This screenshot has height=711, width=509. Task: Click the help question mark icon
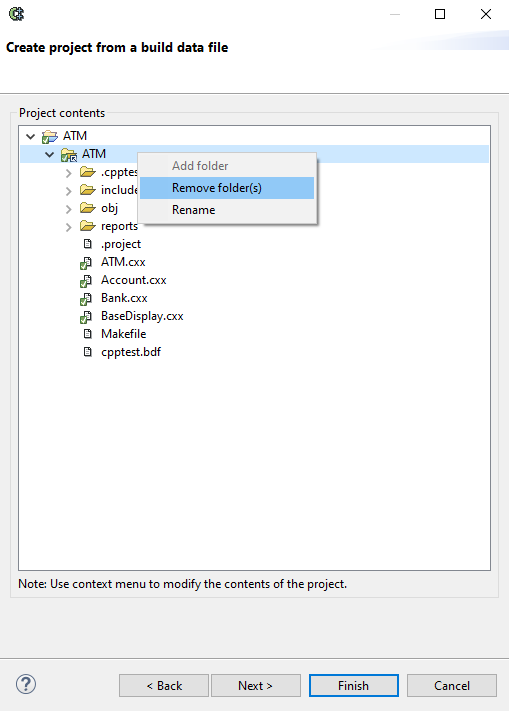[x=26, y=684]
